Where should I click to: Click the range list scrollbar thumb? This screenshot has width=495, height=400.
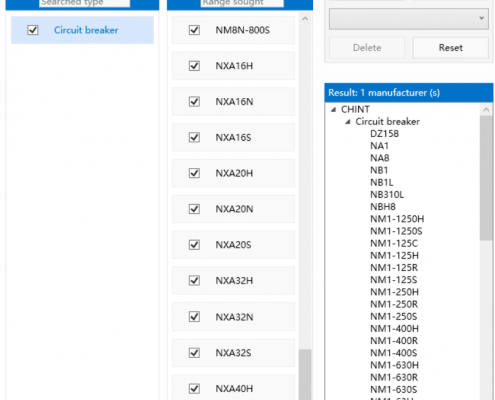[305, 374]
